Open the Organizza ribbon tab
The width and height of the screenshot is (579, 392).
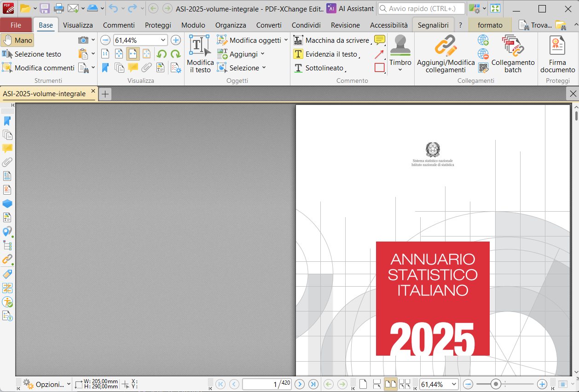click(231, 25)
